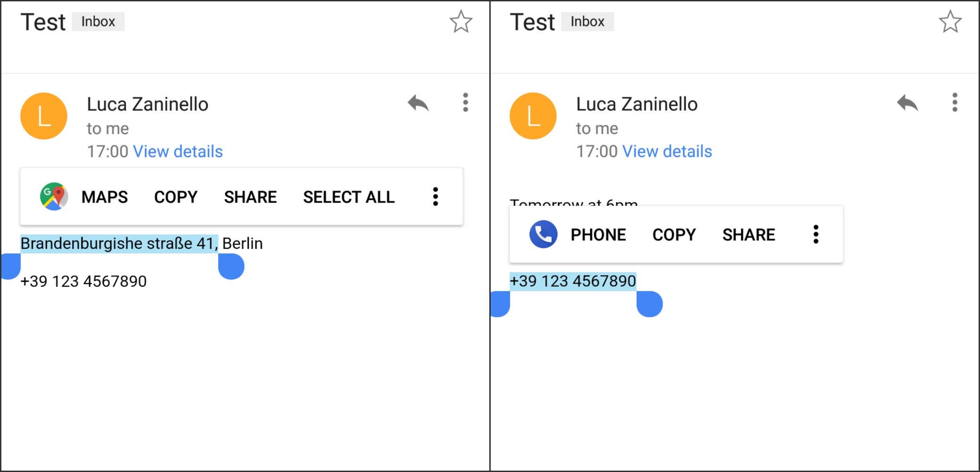Star the Test email on the left
Screen dimensions: 980x472
click(460, 21)
